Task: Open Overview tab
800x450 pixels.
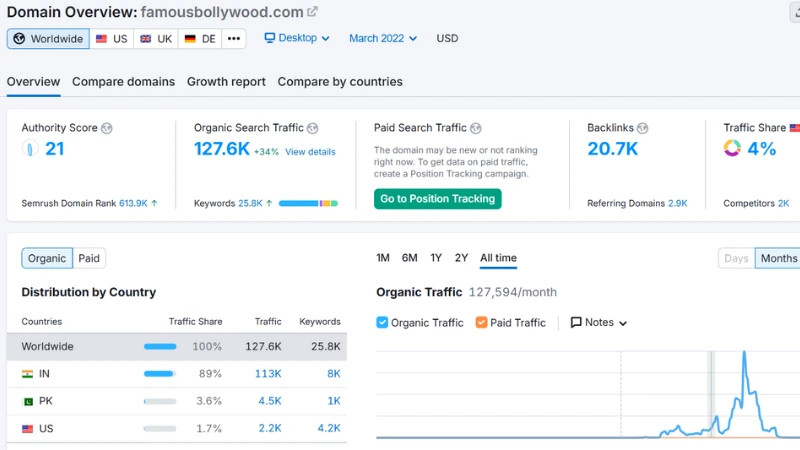Action: [33, 82]
